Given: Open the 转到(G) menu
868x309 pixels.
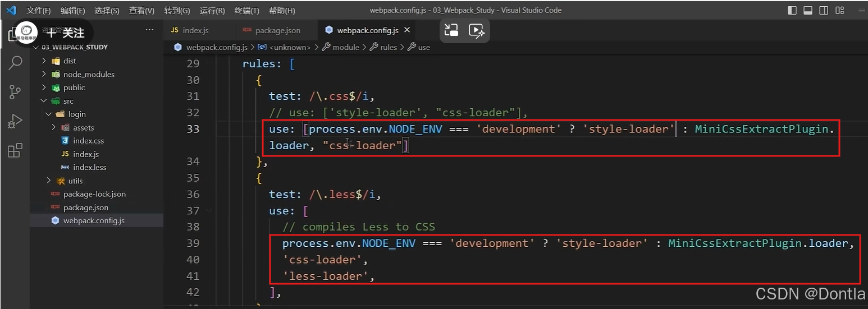Looking at the screenshot, I should (x=177, y=11).
